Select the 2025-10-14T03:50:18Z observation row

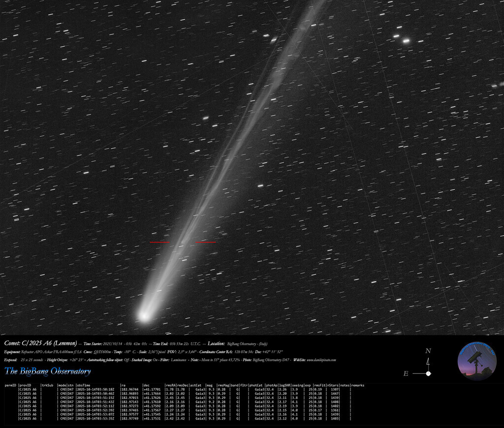pos(96,390)
